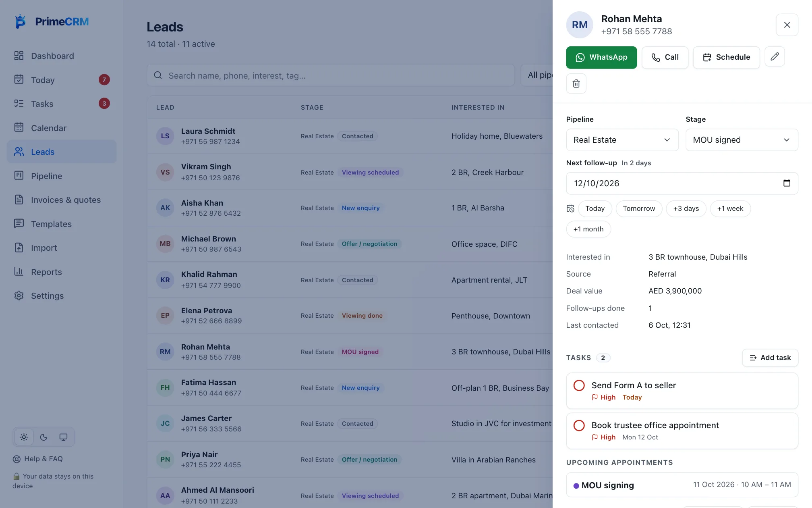Screen dimensions: 812x508
Task: Open Calendar in the sidebar
Action: pos(62,128)
